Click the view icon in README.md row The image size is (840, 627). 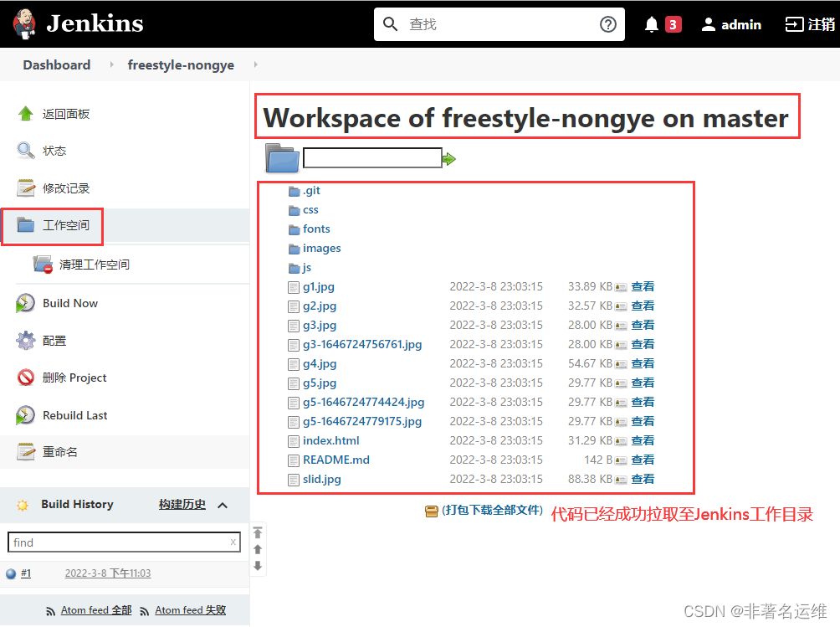621,461
